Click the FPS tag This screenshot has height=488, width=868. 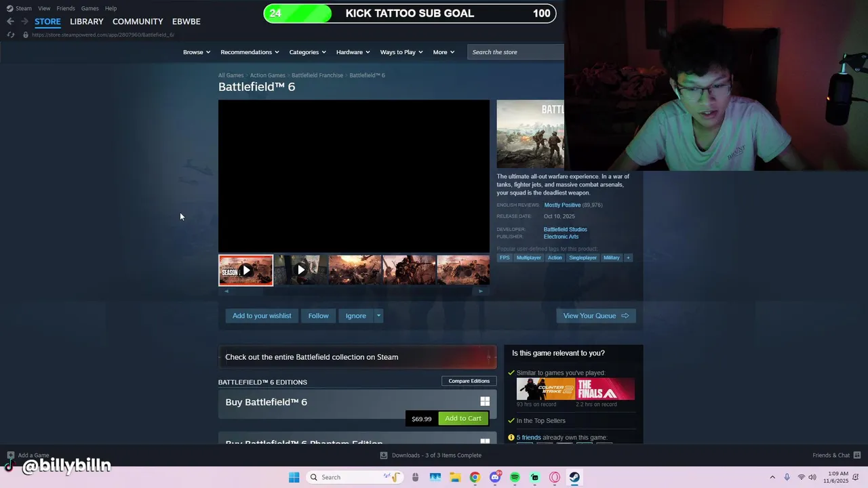click(x=505, y=258)
